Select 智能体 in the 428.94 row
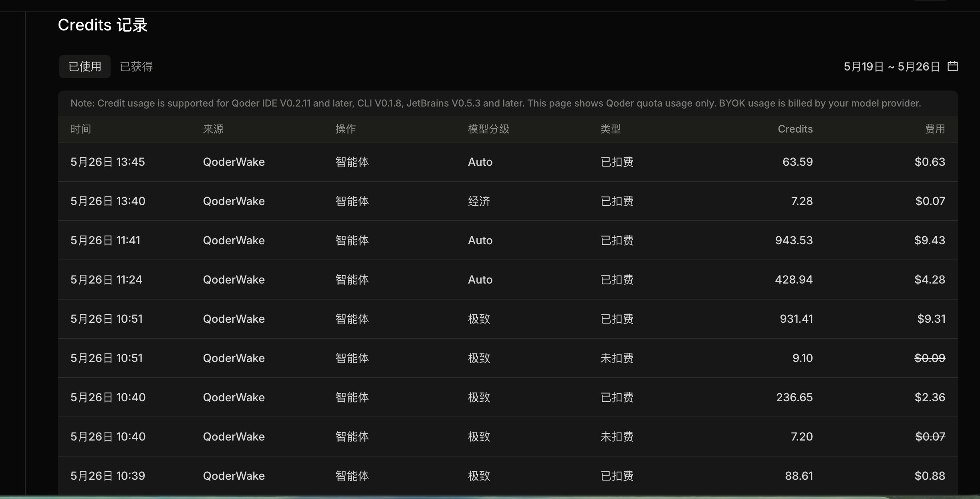 (352, 280)
